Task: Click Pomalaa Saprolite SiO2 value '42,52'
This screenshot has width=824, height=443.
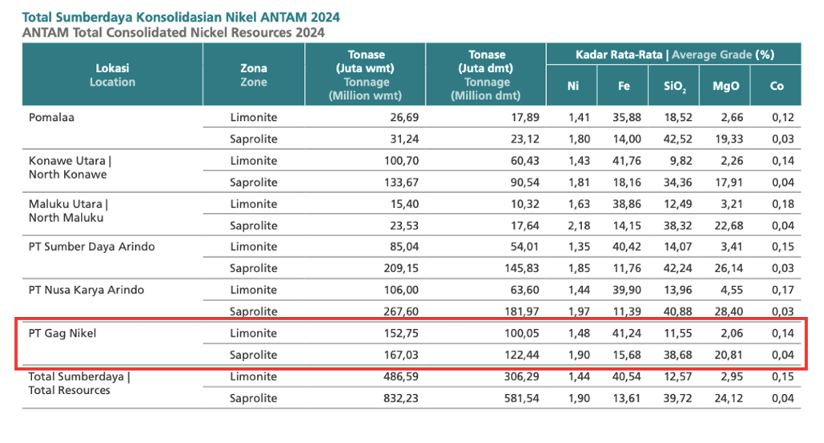Action: pos(678,139)
